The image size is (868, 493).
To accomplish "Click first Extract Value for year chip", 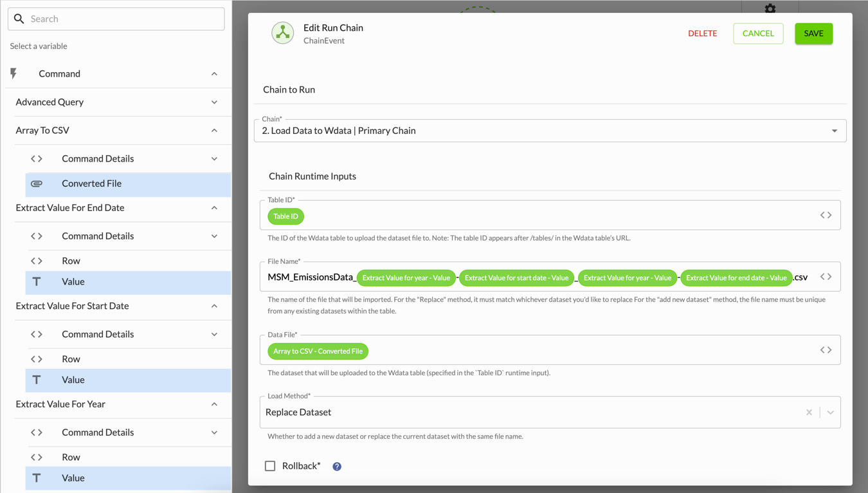I will pos(406,278).
